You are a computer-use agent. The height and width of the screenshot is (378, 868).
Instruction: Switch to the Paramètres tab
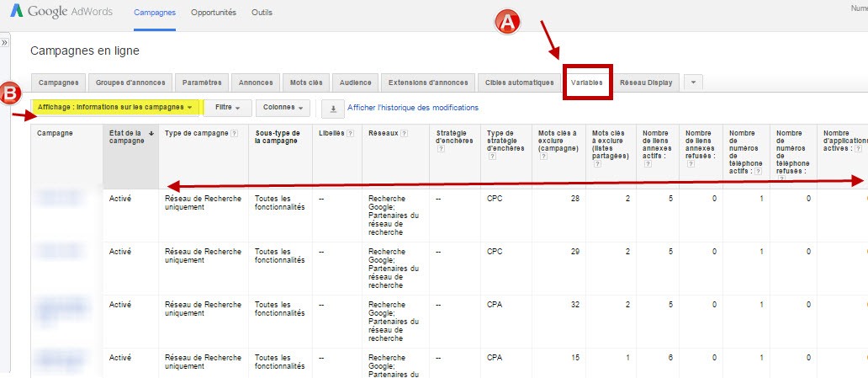click(202, 83)
